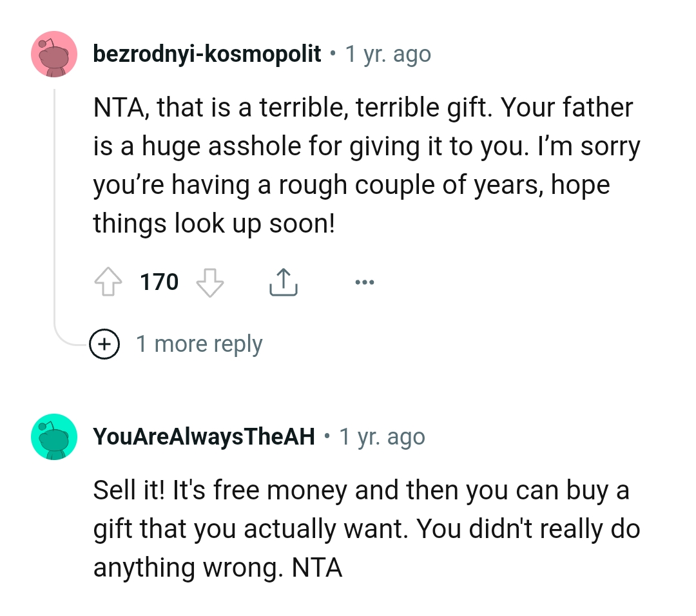Viewport: 696px width, 616px height.
Task: Open the comment overflow options via ellipsis icon
Action: coord(365,282)
